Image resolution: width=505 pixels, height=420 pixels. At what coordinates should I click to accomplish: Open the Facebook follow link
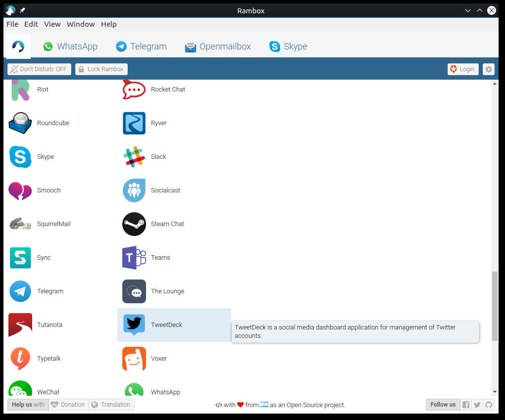coord(466,405)
